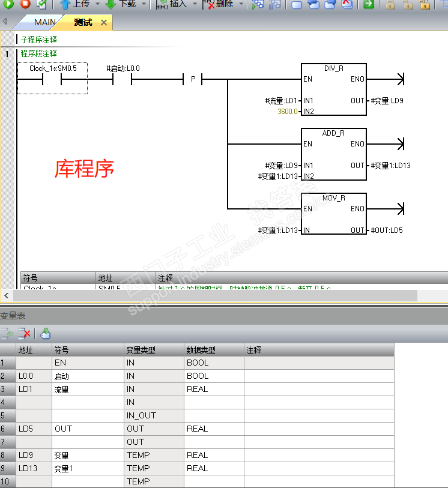
Task: Click the green Run PLC icon
Action: 8,4
